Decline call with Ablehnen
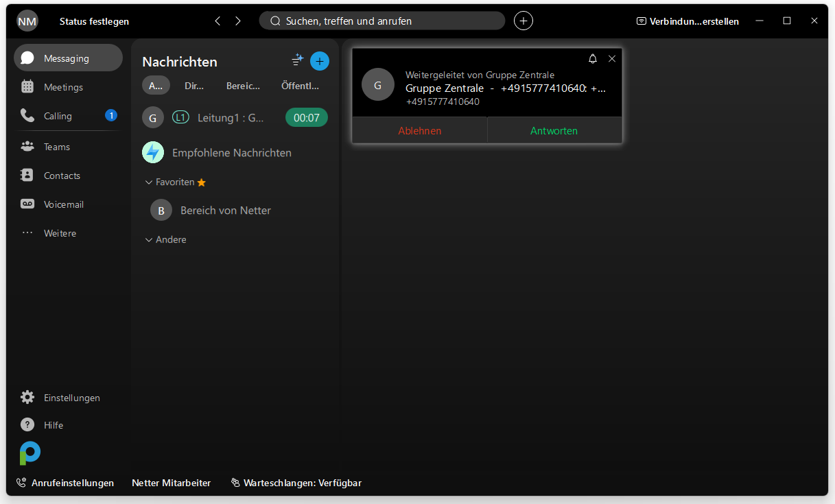 (419, 130)
